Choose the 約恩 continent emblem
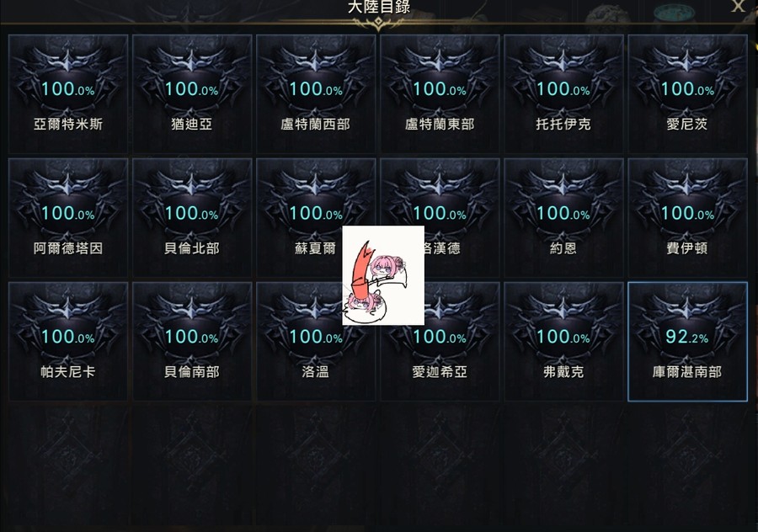This screenshot has width=758, height=532. pyautogui.click(x=563, y=218)
